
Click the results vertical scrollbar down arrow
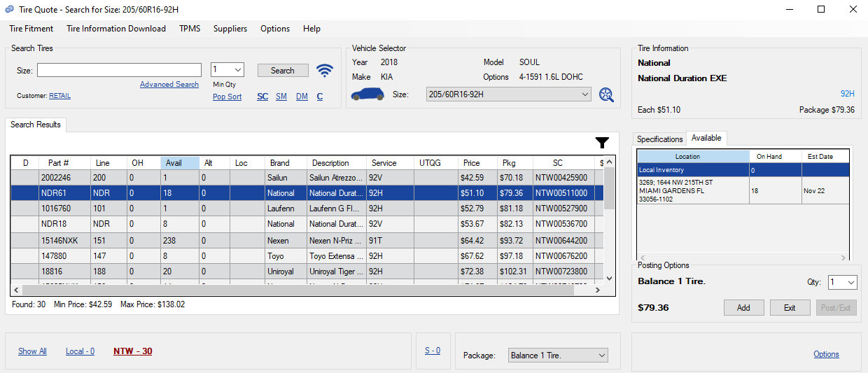[609, 279]
